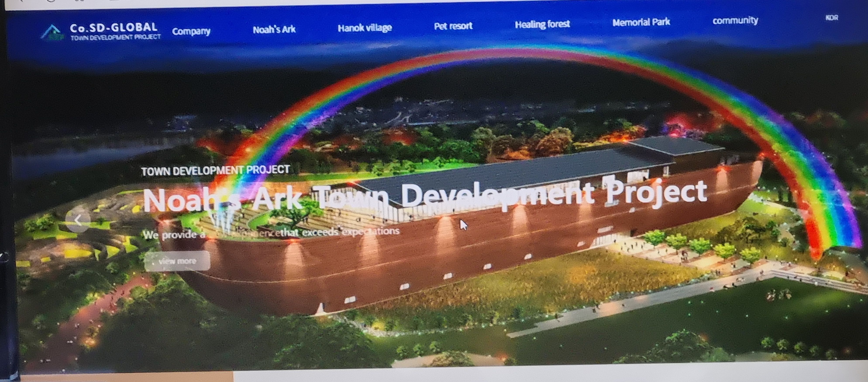This screenshot has height=382, width=868.
Task: Open the community menu
Action: (x=735, y=21)
